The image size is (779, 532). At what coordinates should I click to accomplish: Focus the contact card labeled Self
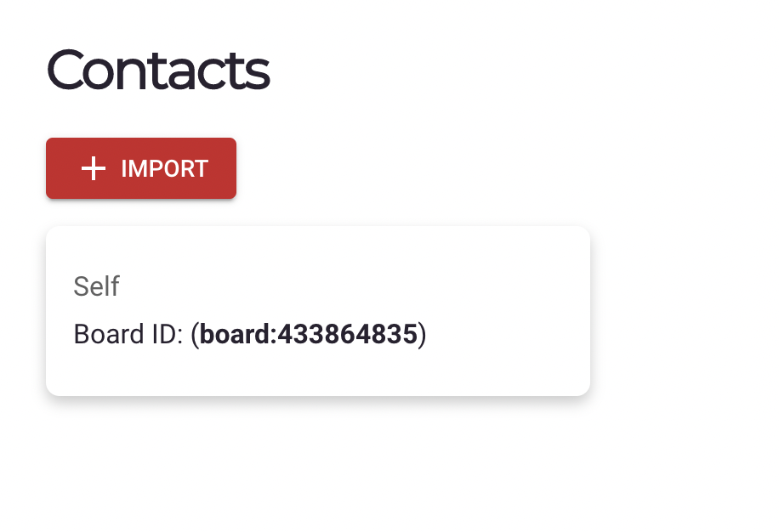317,310
